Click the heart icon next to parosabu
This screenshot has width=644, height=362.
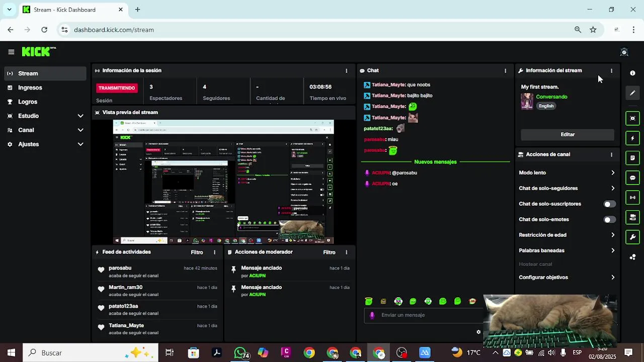[101, 270]
